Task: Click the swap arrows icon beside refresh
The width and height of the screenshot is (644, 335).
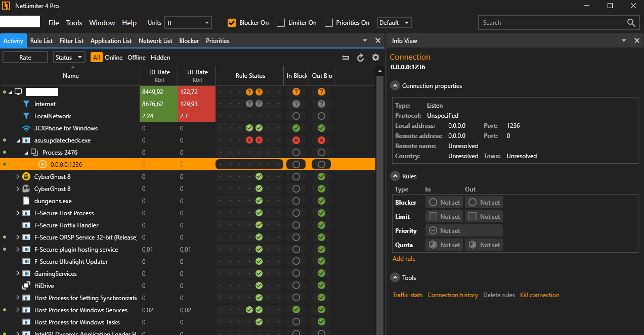Action: click(346, 58)
